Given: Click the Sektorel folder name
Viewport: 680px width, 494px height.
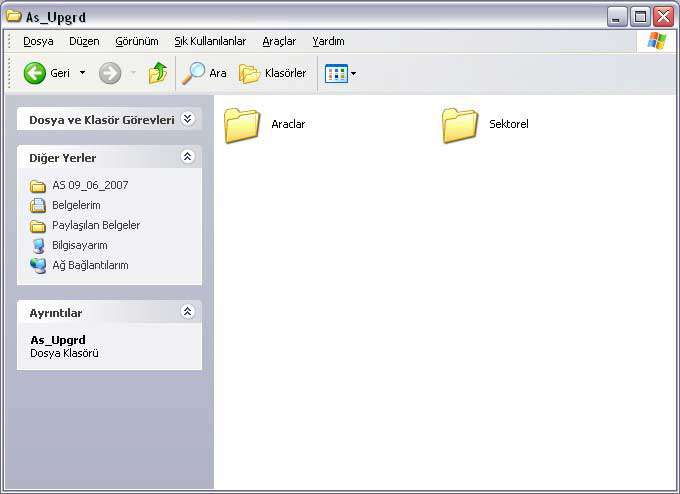Looking at the screenshot, I should pos(509,124).
